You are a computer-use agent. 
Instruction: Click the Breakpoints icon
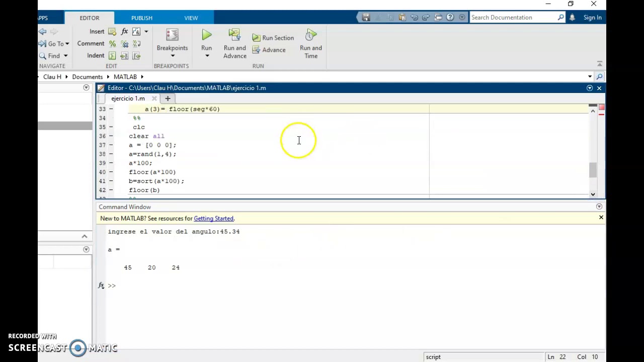click(x=172, y=35)
